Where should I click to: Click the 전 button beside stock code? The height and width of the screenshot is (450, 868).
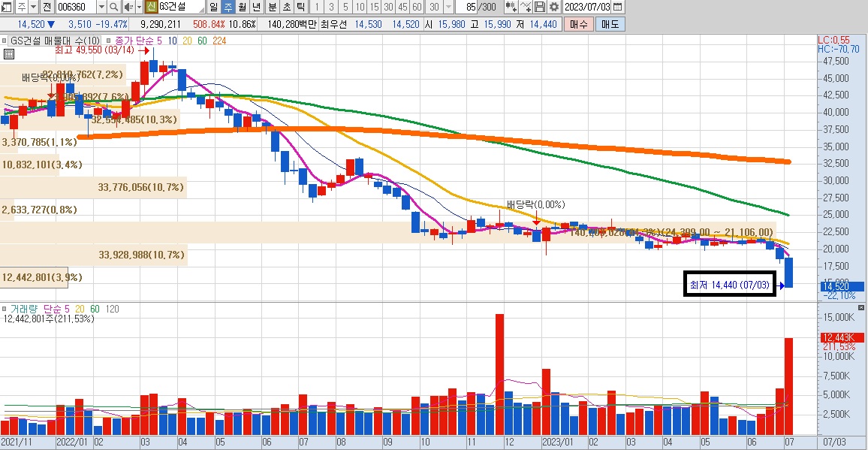click(47, 7)
